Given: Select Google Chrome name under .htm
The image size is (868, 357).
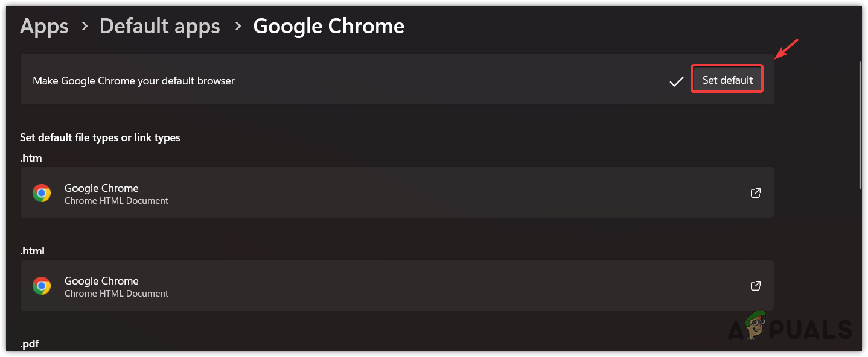Looking at the screenshot, I should (x=101, y=188).
